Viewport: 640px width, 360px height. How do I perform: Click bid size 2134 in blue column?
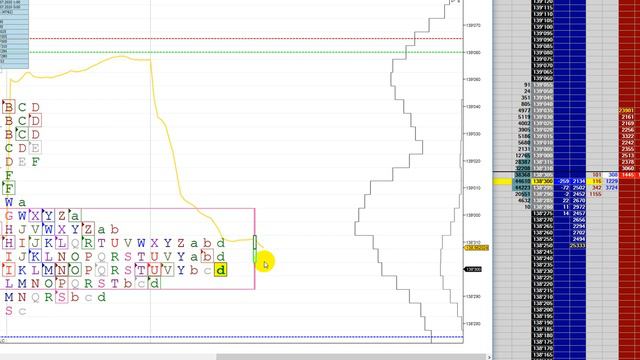578,181
